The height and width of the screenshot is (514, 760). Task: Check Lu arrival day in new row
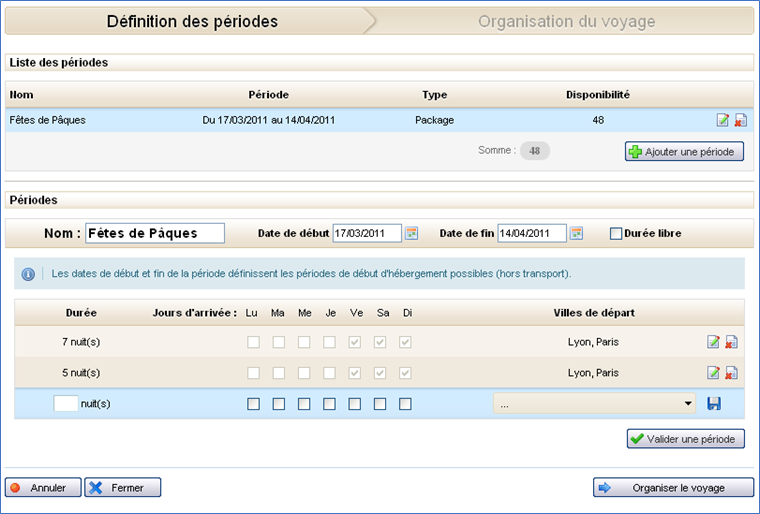tap(253, 404)
